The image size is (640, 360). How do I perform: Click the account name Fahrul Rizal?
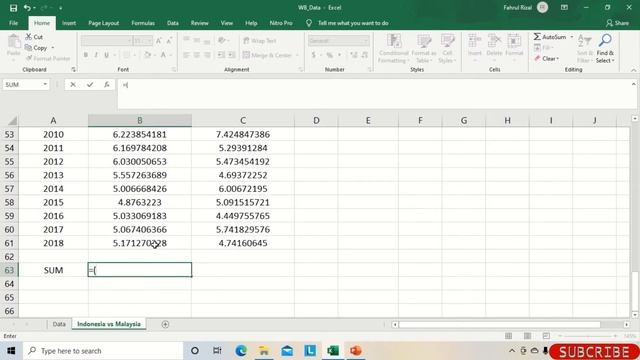(x=517, y=8)
